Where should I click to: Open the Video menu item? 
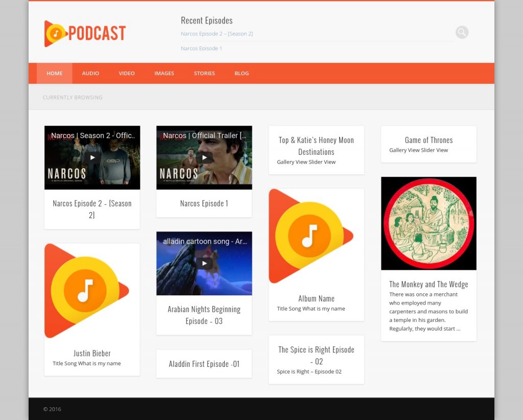coord(127,74)
